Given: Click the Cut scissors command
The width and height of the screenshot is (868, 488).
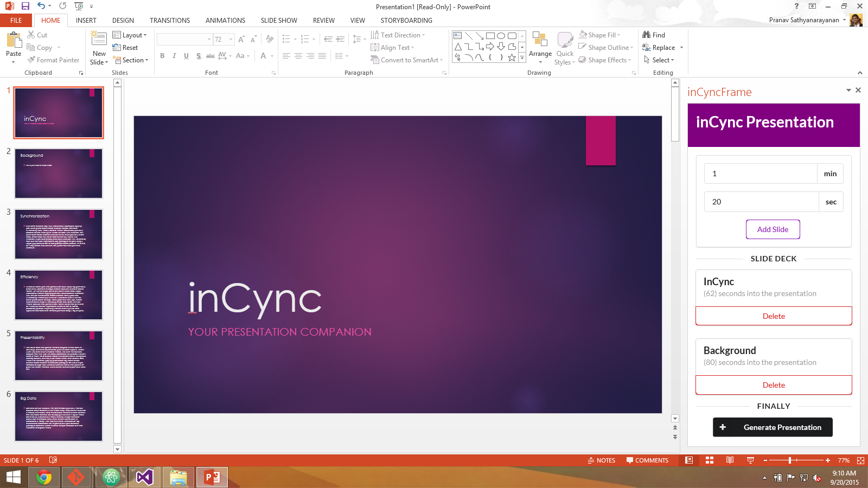Looking at the screenshot, I should click(x=37, y=35).
